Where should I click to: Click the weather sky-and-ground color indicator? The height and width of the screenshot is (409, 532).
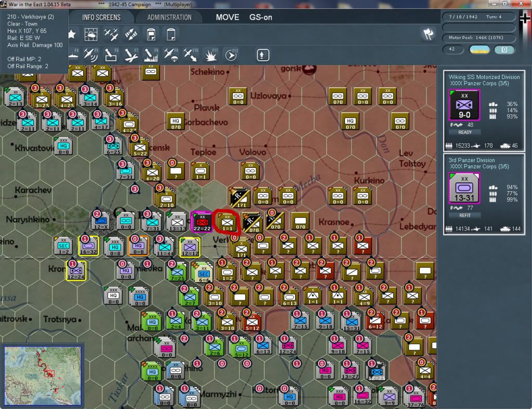(480, 49)
